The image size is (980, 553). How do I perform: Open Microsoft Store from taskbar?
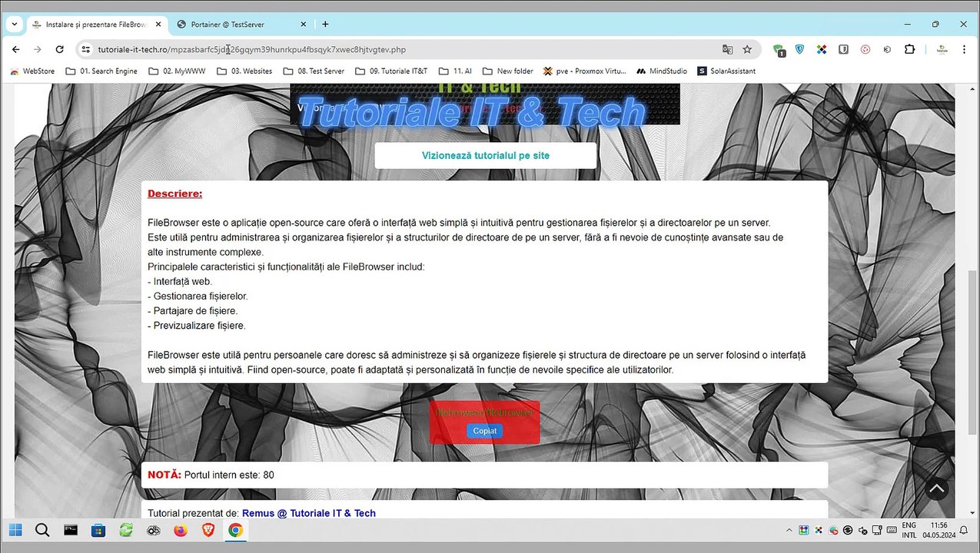[x=98, y=530]
